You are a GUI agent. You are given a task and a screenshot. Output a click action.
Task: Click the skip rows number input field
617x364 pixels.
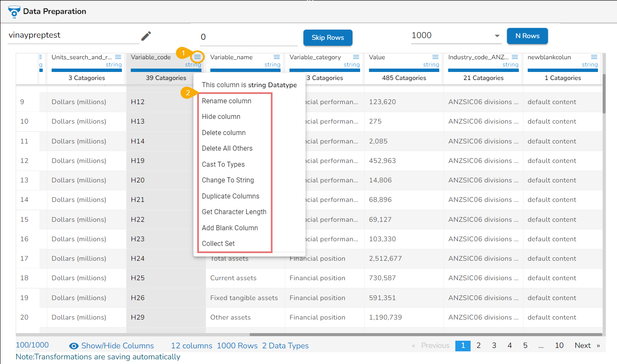coord(248,37)
